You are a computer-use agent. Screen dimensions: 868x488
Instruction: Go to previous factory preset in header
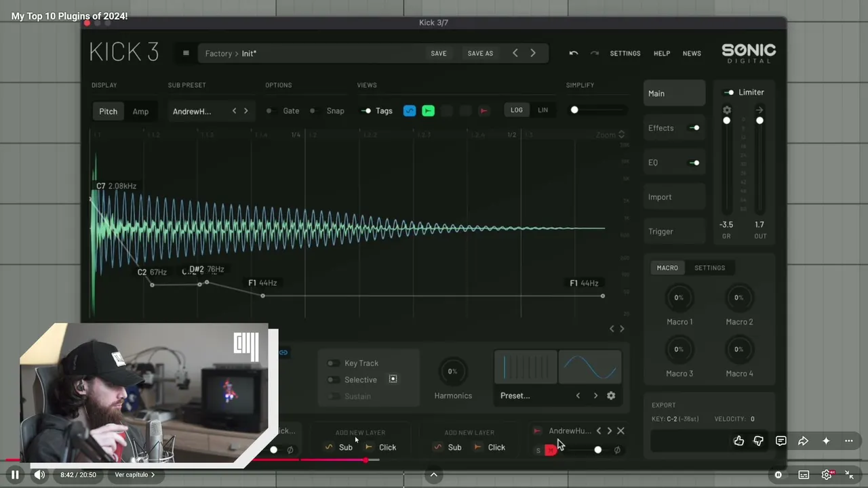[x=515, y=54]
